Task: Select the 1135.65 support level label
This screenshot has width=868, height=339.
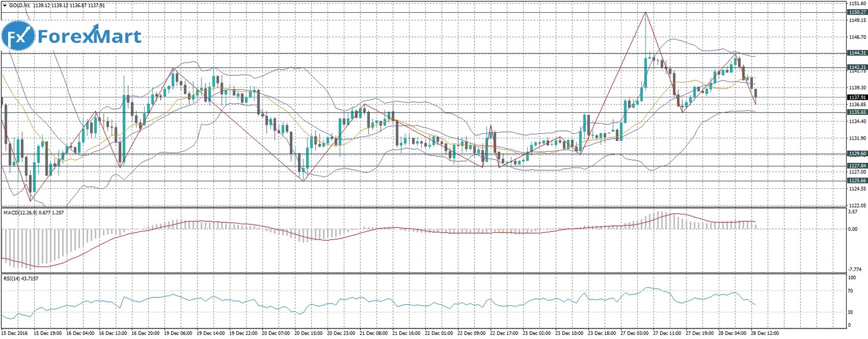Action: click(856, 112)
